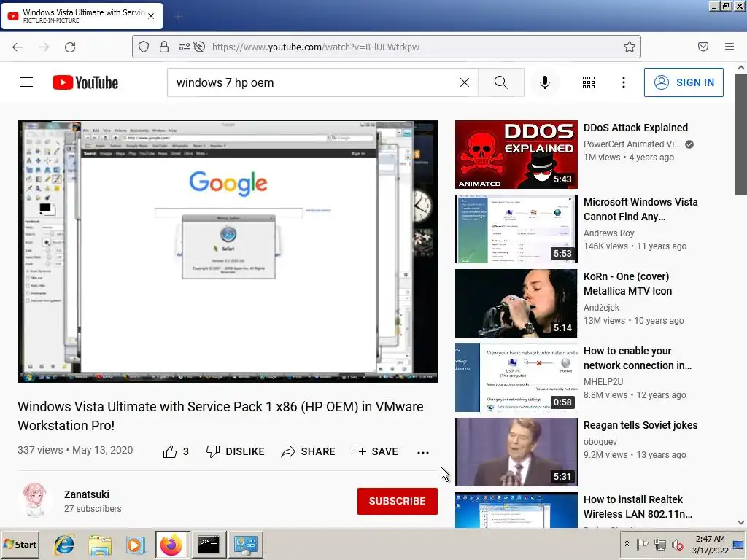Clear the search box with X
The width and height of the screenshot is (747, 560).
click(x=465, y=82)
